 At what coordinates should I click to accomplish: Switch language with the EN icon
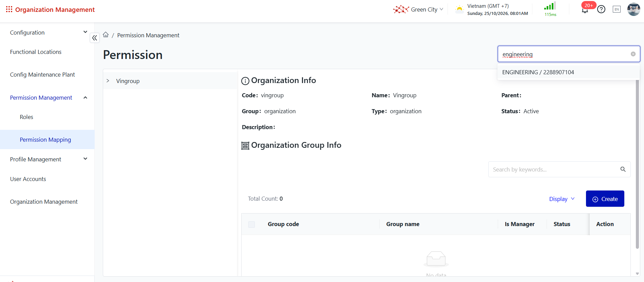coord(617,9)
